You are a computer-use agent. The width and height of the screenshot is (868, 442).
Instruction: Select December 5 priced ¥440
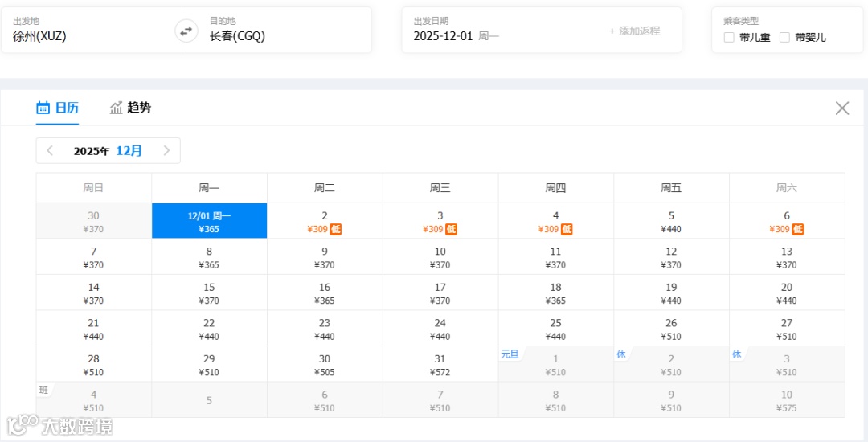[671, 221]
